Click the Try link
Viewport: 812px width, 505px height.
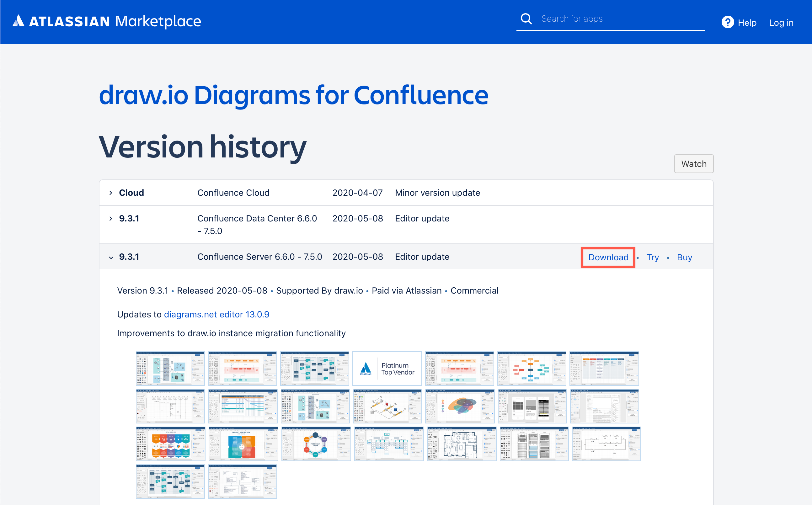[x=653, y=257]
